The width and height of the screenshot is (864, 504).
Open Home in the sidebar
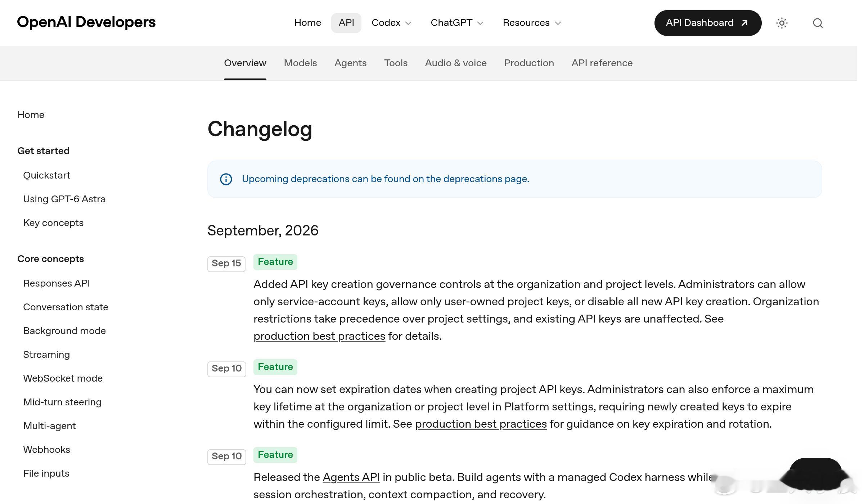point(31,115)
